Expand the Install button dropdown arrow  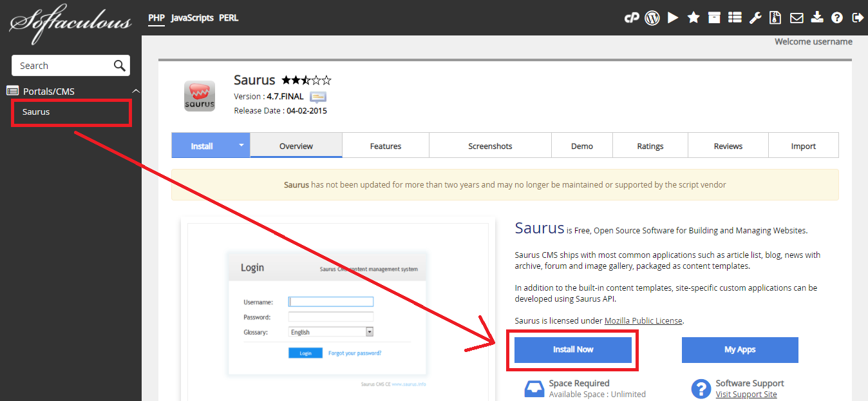click(241, 146)
